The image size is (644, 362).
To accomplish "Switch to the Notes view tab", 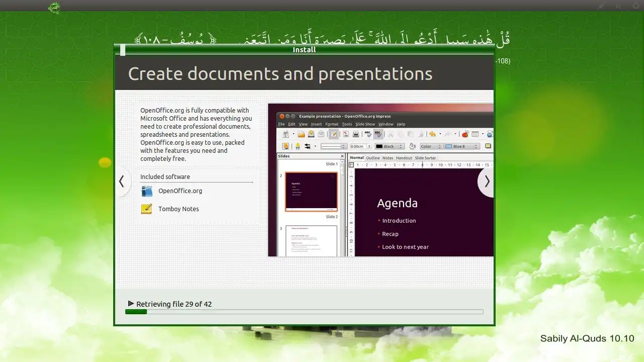I will (x=387, y=158).
